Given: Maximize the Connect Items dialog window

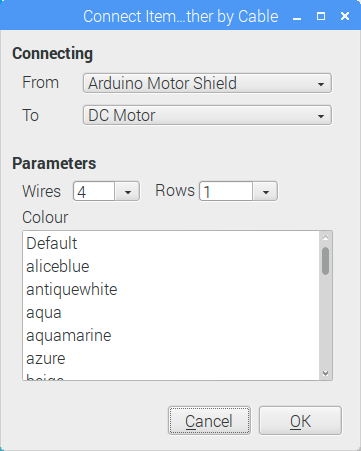Looking at the screenshot, I should tap(321, 16).
